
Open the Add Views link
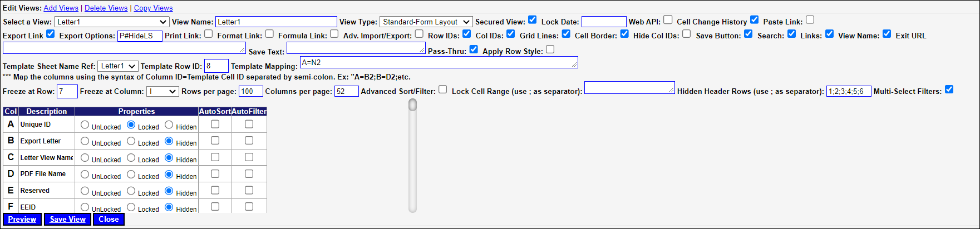[x=61, y=8]
